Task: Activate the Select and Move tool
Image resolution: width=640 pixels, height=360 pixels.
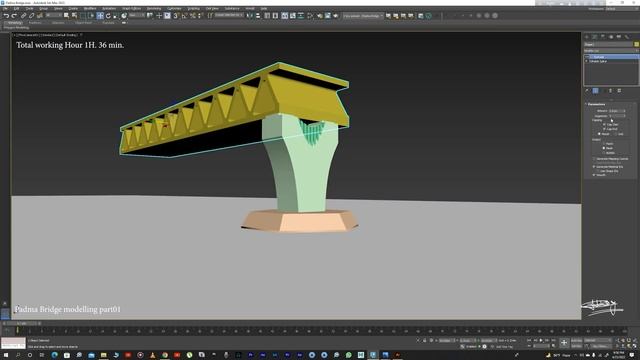Action: (x=100, y=16)
